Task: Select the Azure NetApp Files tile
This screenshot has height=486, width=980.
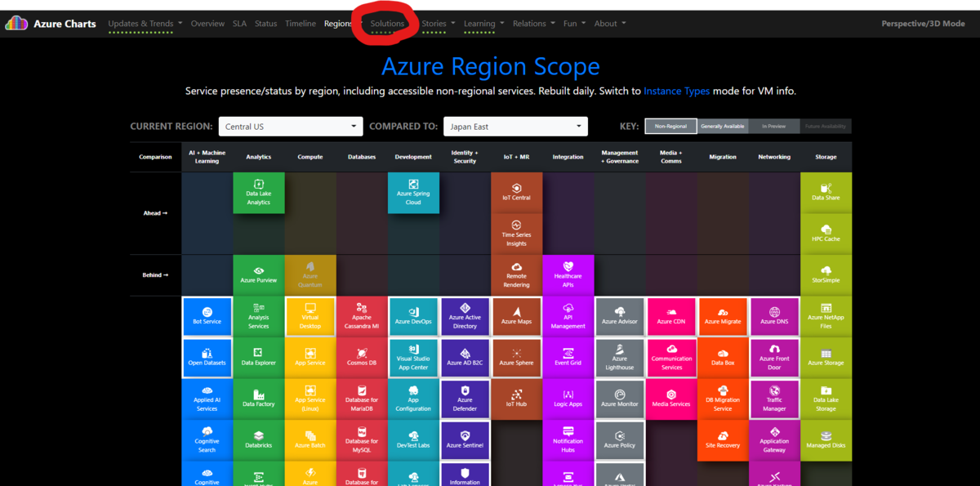Action: (x=826, y=317)
